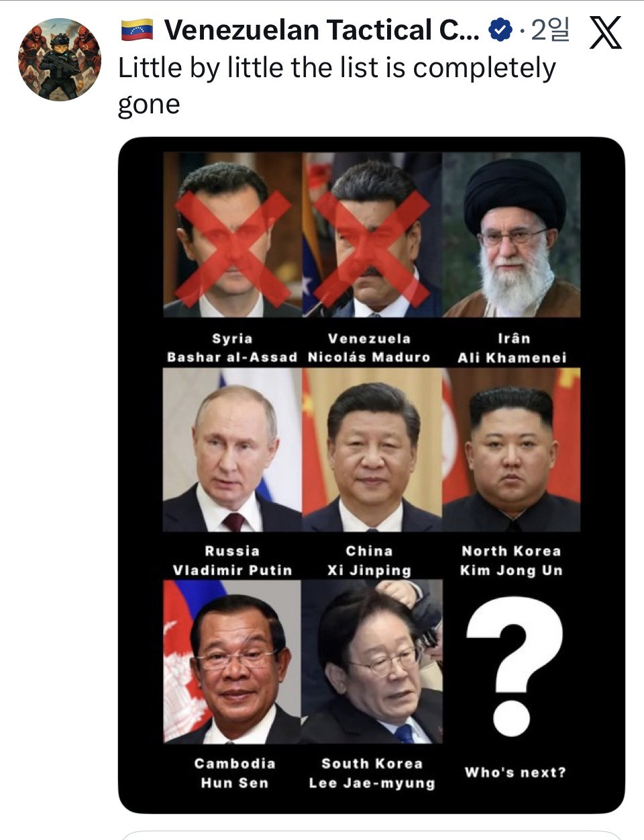Click the blue verified checkmark badge
Screen dimensions: 644x840
[x=500, y=30]
